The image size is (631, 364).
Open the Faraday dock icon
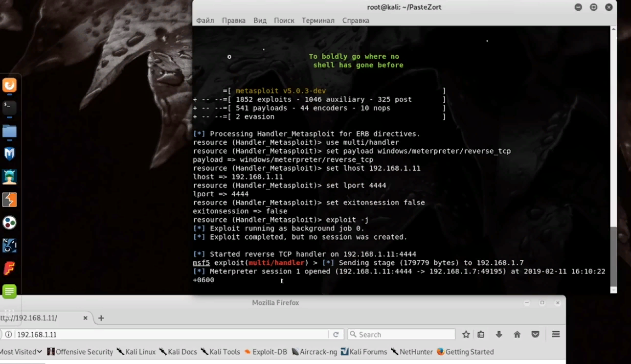click(9, 269)
